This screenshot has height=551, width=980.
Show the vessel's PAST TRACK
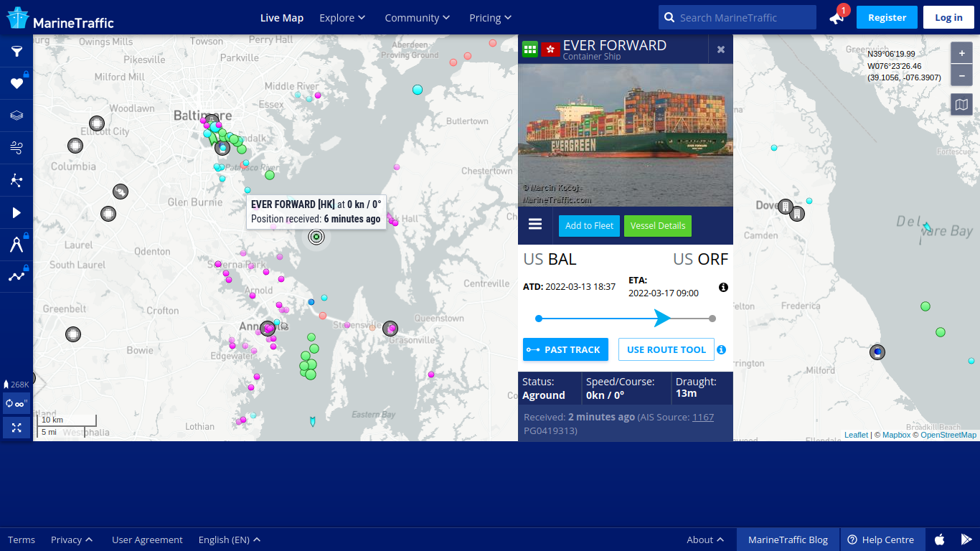565,349
